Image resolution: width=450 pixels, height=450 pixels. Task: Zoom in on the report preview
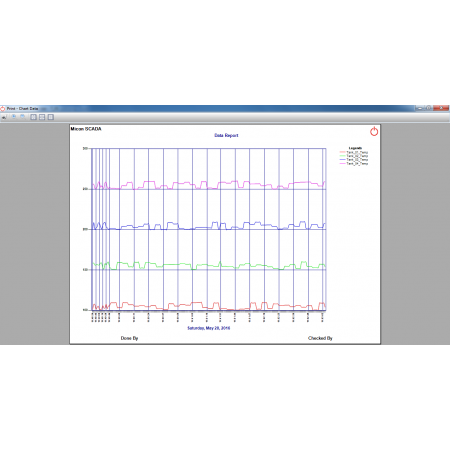click(x=14, y=117)
